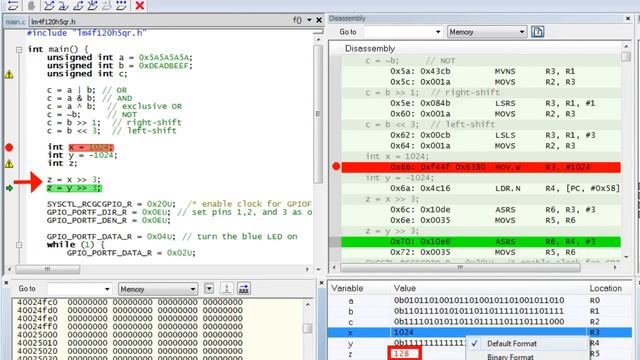Open the Memory window Go to dropdown arrow
The width and height of the screenshot is (640, 360).
point(107,289)
